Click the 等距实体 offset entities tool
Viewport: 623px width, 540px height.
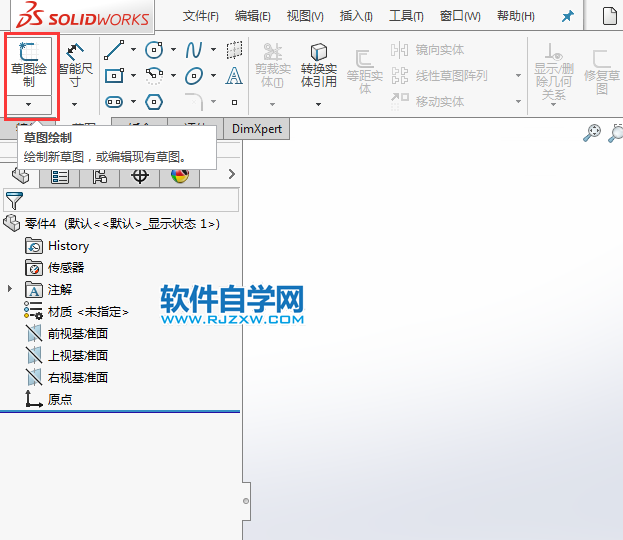365,72
